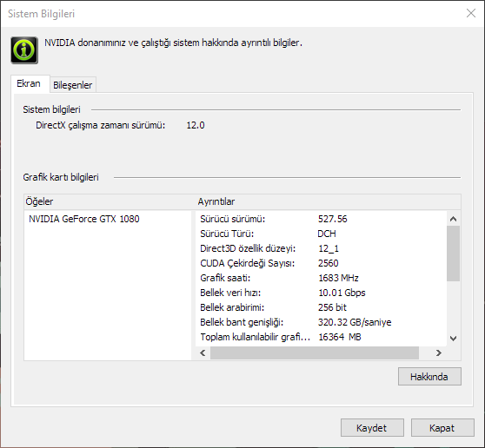Click the Bellek arabirimi label
The height and width of the screenshot is (448, 485).
[x=232, y=307]
